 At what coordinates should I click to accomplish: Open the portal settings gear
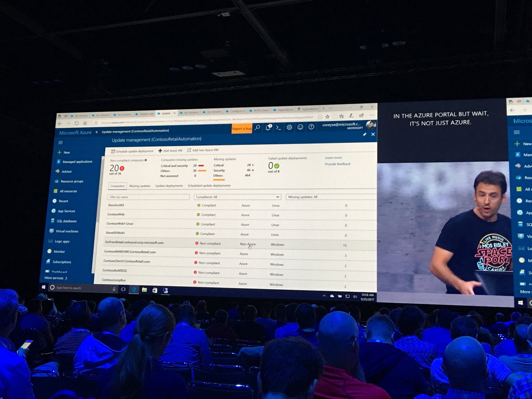point(289,127)
